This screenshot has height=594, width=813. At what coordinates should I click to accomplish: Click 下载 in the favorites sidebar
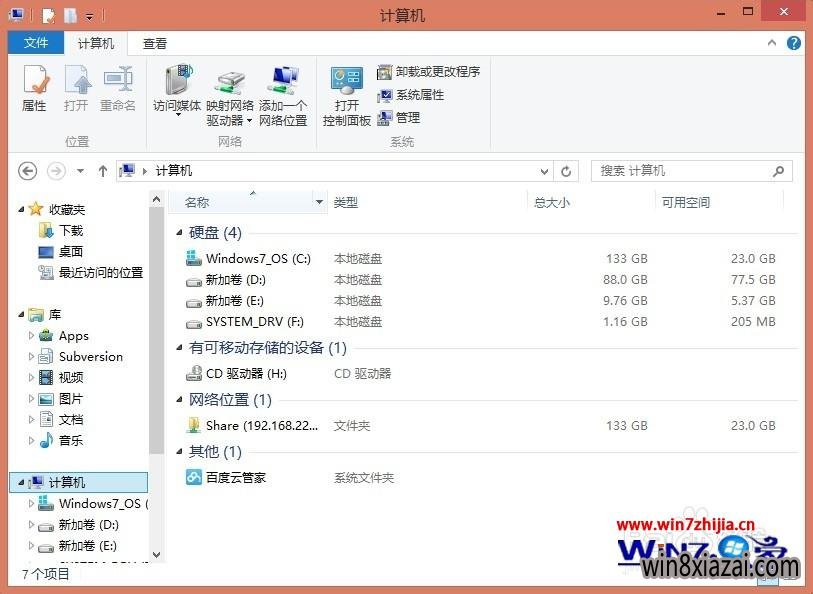[71, 230]
